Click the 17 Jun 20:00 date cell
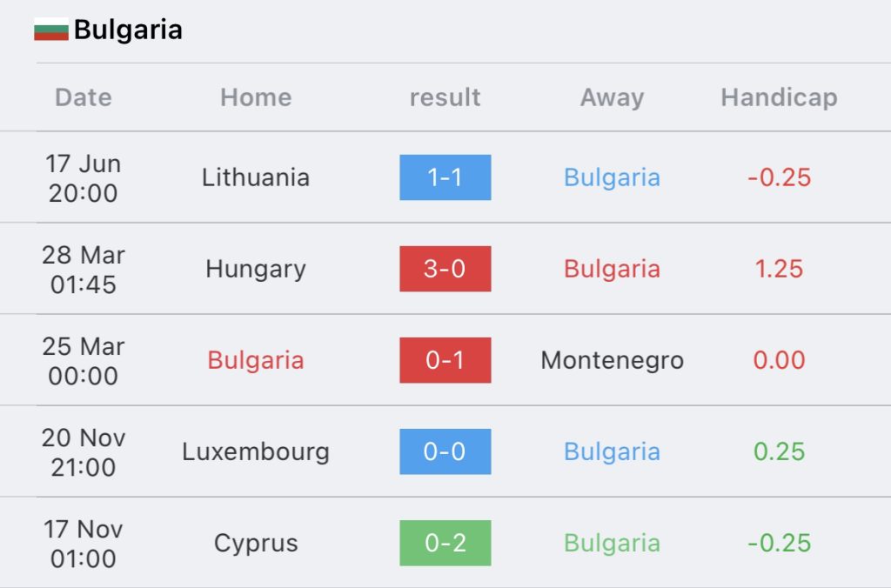 84,177
